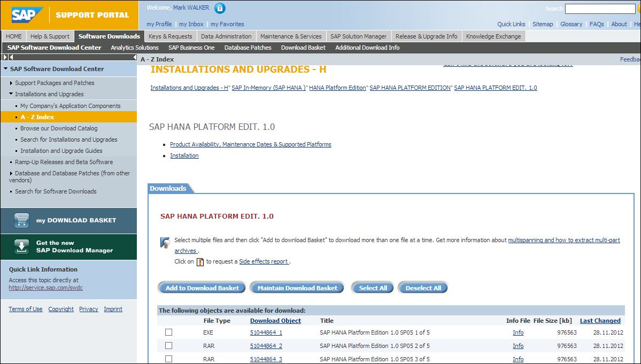Expand Database and Database Patches from other vendors
This screenshot has height=364, width=641.
point(11,173)
